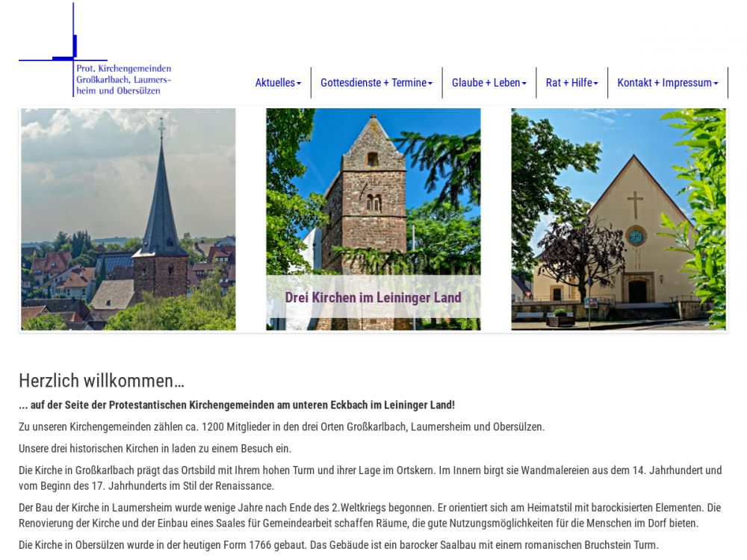Expand the caret next to Glaube + Leben

tap(524, 84)
